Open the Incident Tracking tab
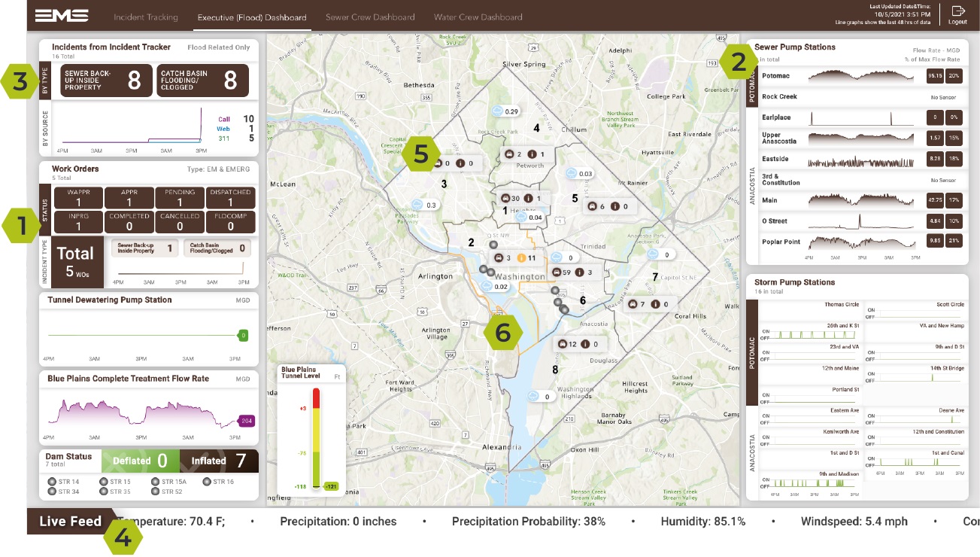The width and height of the screenshot is (980, 557). point(146,17)
